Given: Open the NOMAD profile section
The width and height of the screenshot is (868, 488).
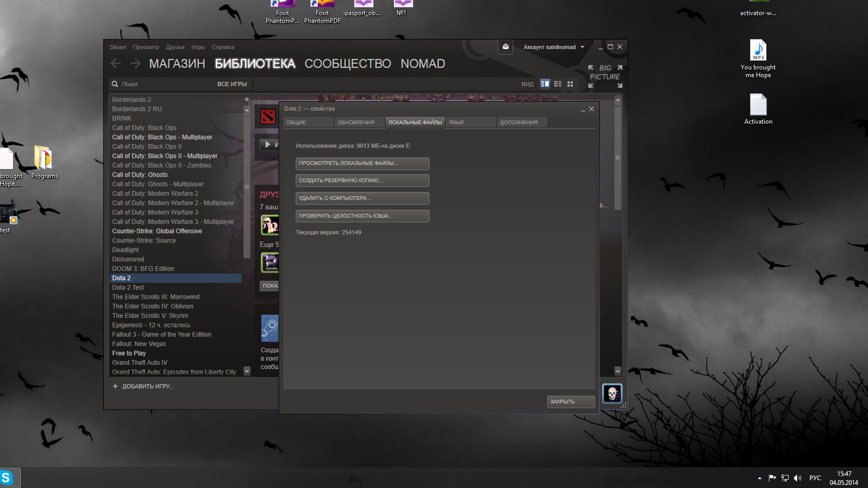Looking at the screenshot, I should (423, 64).
